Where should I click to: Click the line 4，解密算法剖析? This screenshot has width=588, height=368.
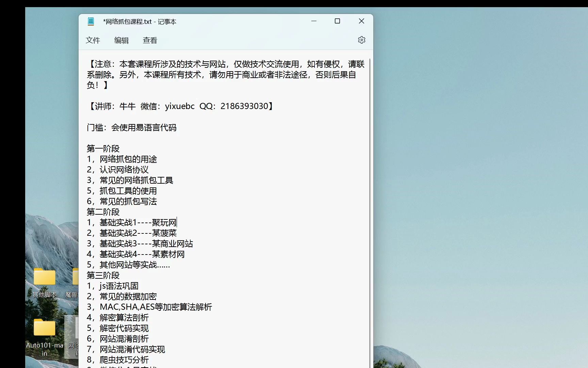point(118,318)
